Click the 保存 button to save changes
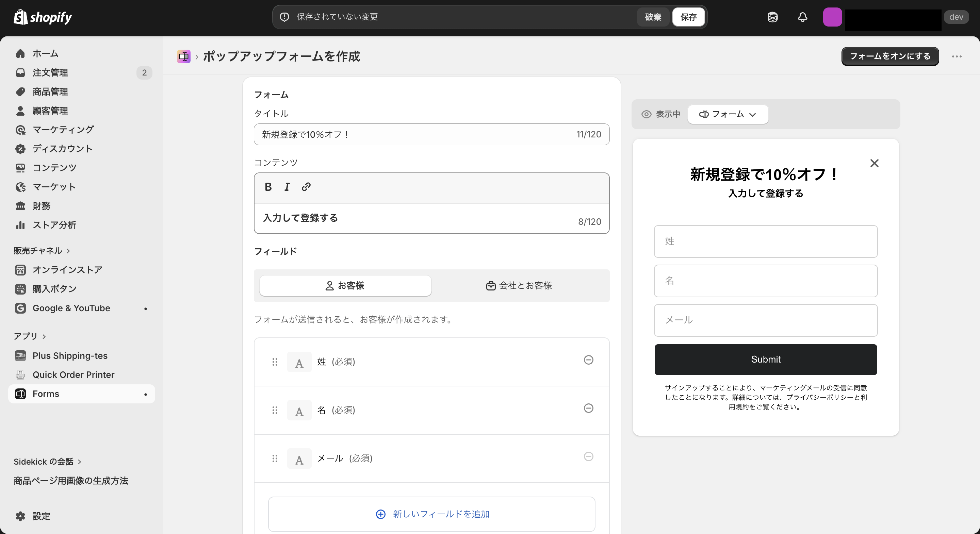This screenshot has width=980, height=534. 689,17
